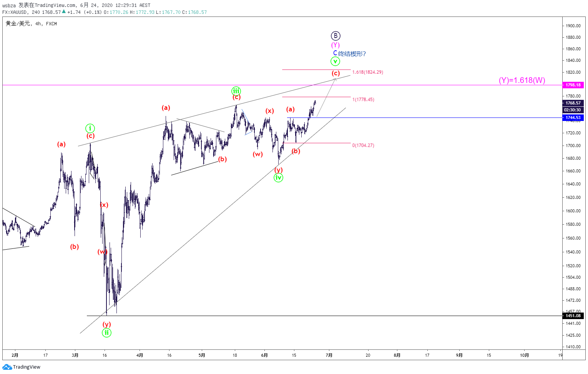Click the (Y)=1.618(W) annotation text
Screen dimensions: 588x374
coord(522,80)
